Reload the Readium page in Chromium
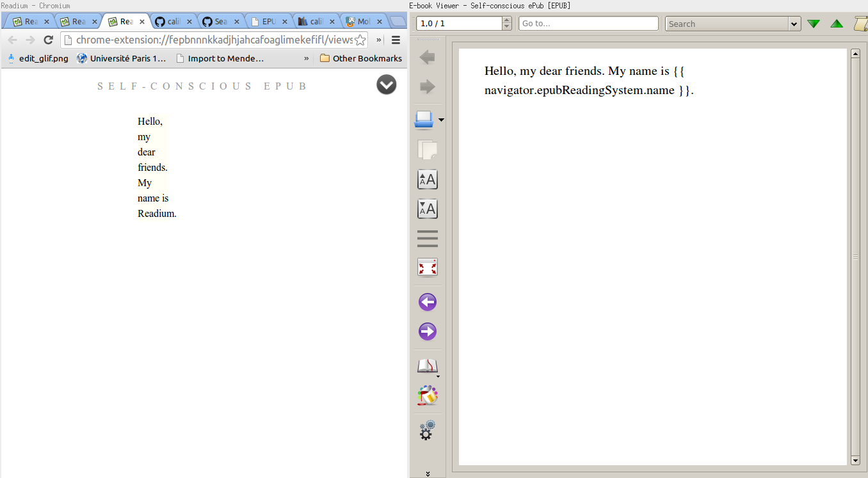 pyautogui.click(x=48, y=40)
